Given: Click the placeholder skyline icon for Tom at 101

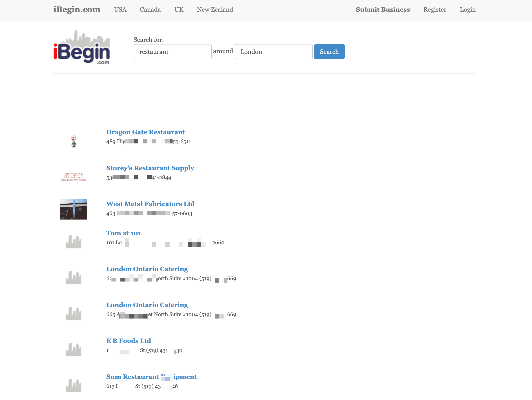Looking at the screenshot, I should click(x=74, y=242).
